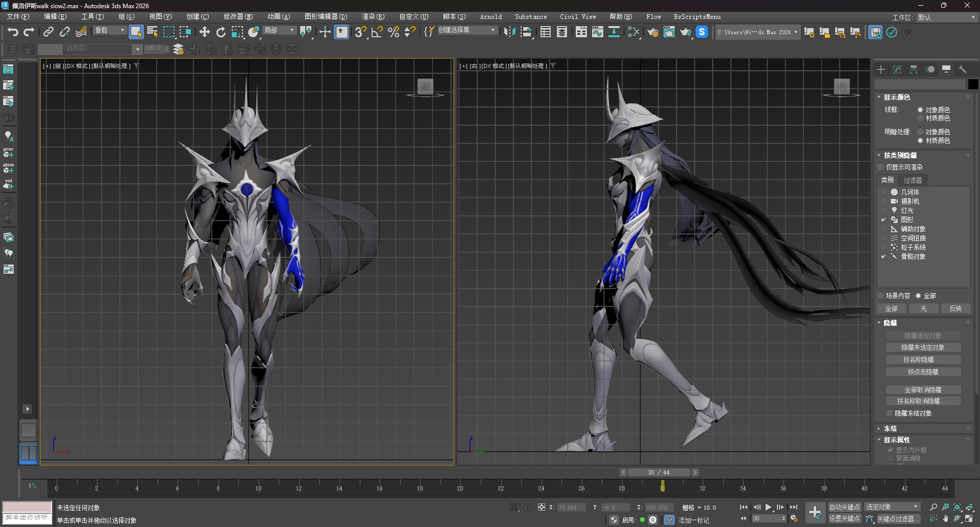Viewport: 980px width, 527px height.
Task: Jump to the start of the animation
Action: (x=744, y=507)
